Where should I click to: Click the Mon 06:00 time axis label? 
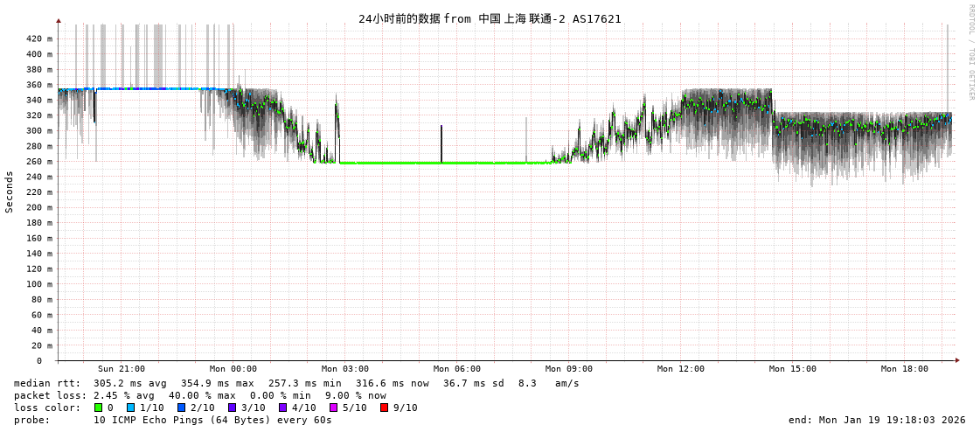[x=456, y=369]
